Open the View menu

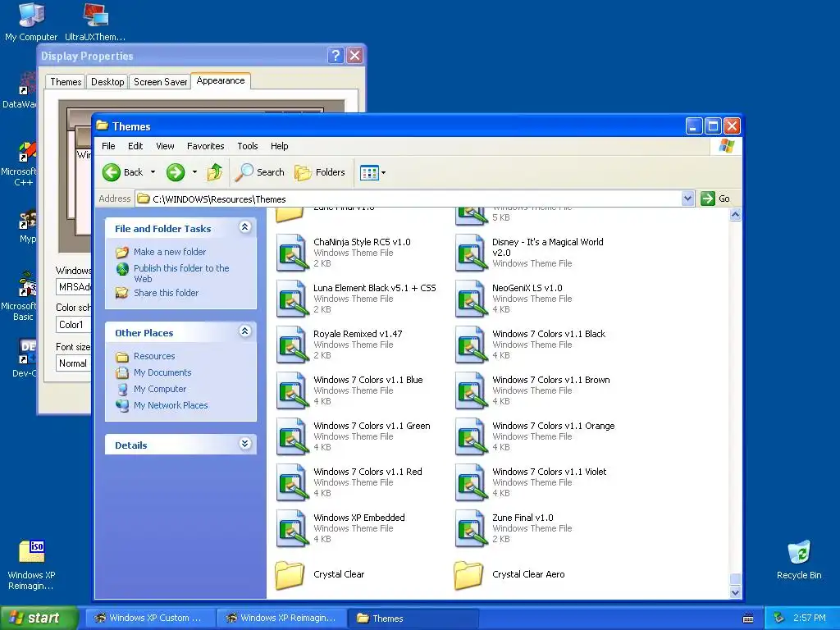pos(165,146)
